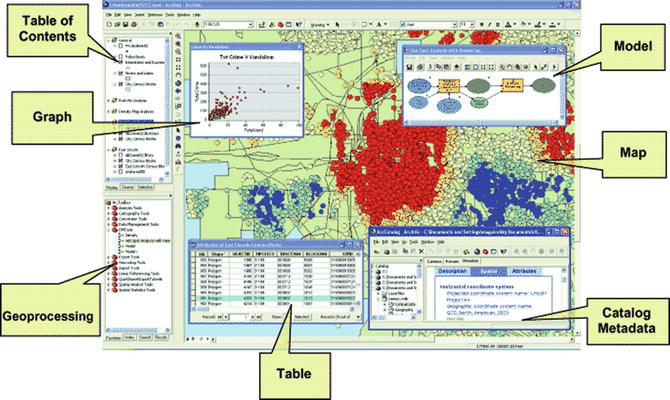Image resolution: width=670 pixels, height=400 pixels.
Task: Click the Open document folder icon
Action: [118, 24]
